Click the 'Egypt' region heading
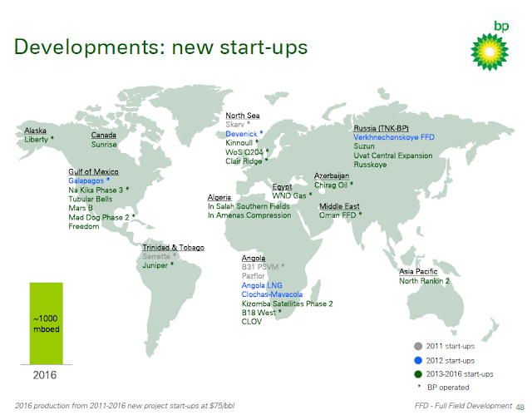 click(282, 186)
